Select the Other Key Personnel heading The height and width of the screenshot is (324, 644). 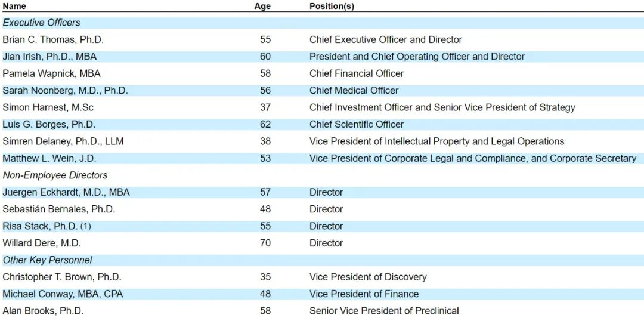47,260
